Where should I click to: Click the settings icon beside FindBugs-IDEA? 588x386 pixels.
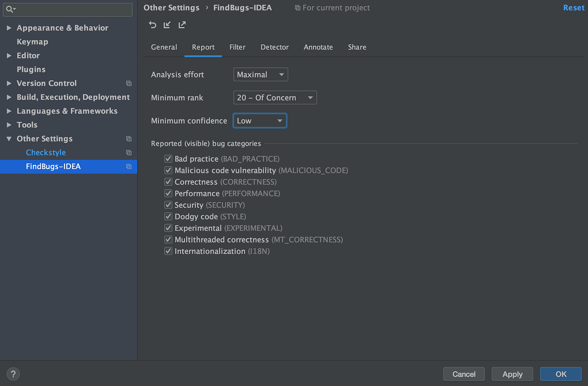click(x=129, y=167)
